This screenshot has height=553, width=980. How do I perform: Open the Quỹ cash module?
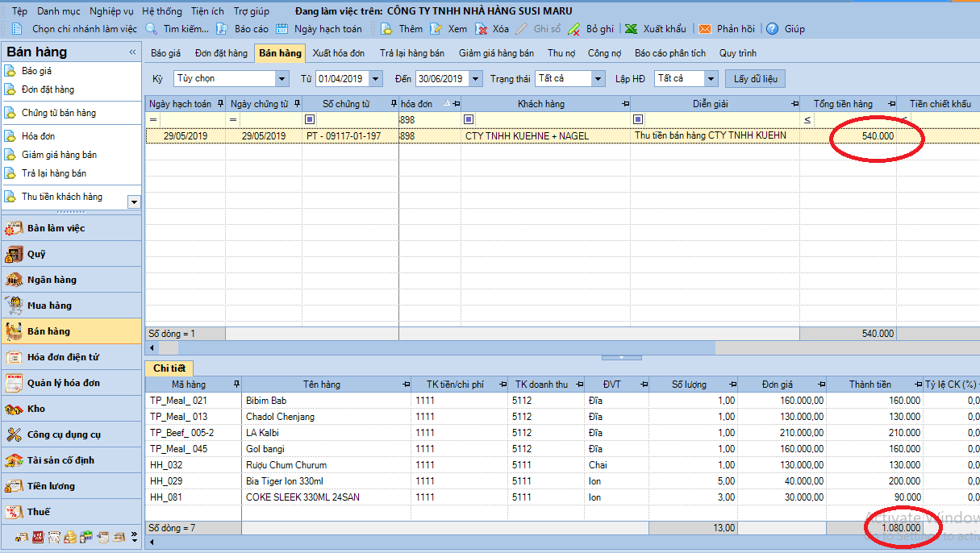pyautogui.click(x=71, y=254)
